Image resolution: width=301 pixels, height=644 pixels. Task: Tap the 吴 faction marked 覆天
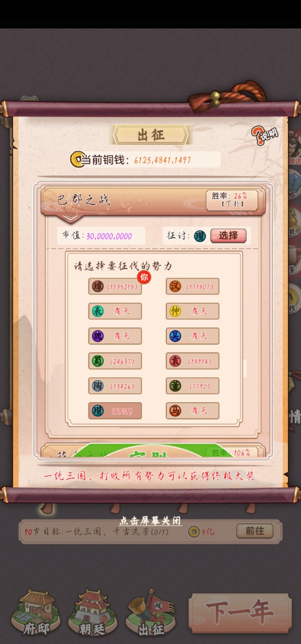tap(192, 336)
